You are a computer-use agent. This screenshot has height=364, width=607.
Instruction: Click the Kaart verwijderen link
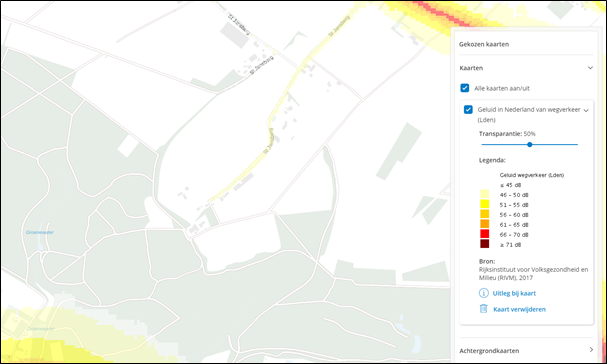pos(520,309)
